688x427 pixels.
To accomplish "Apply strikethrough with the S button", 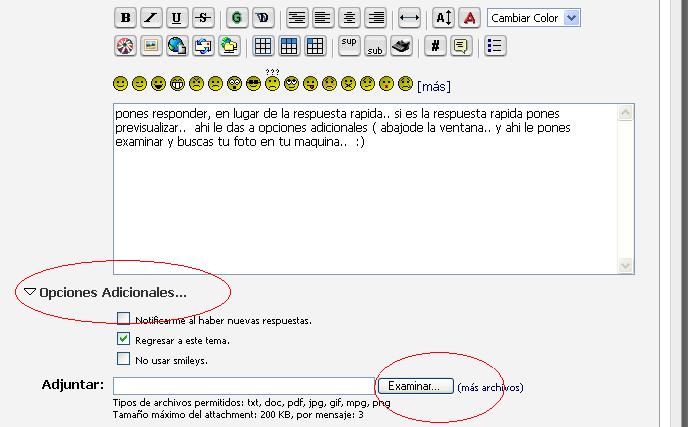I will pyautogui.click(x=203, y=18).
